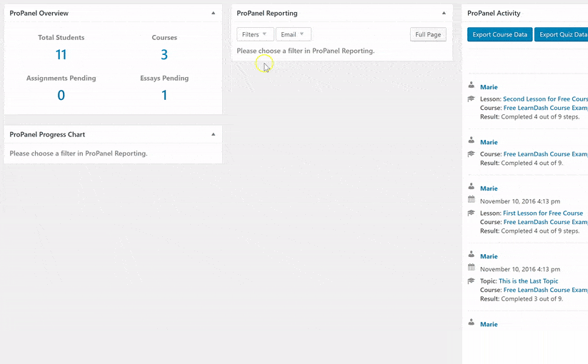Click the user icon beside the topmost Marie entry

471,86
